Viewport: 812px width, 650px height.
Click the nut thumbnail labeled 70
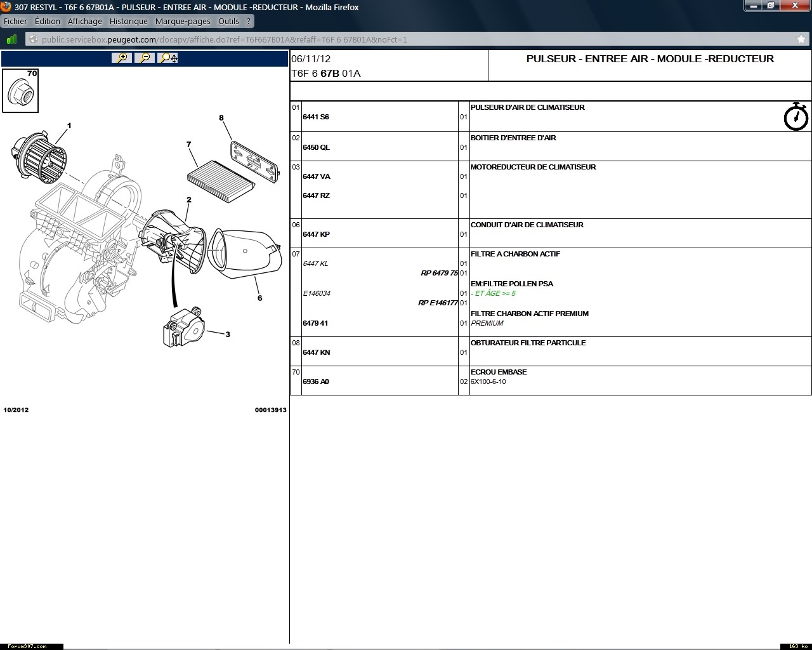[x=20, y=91]
